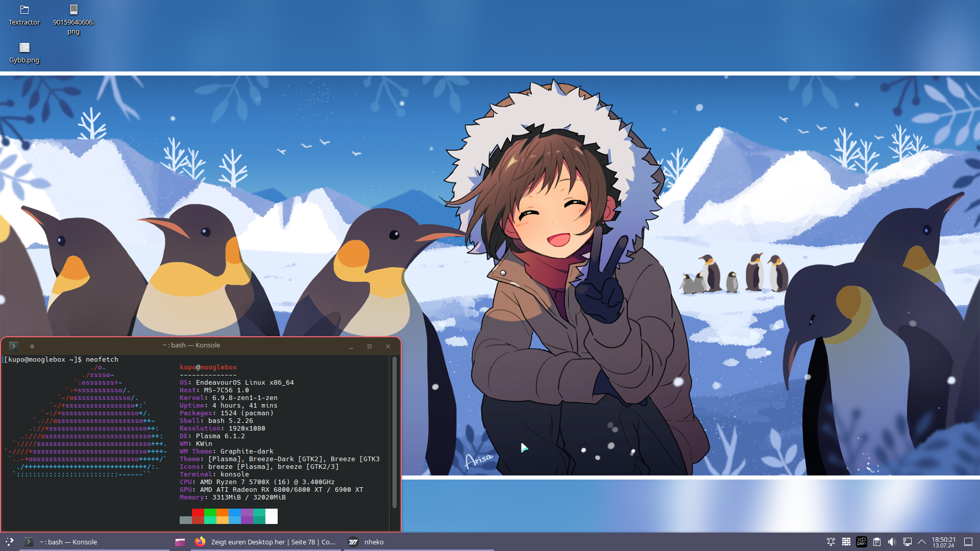
Task: Switch to bash Konsole taskbar entry
Action: coord(94,542)
